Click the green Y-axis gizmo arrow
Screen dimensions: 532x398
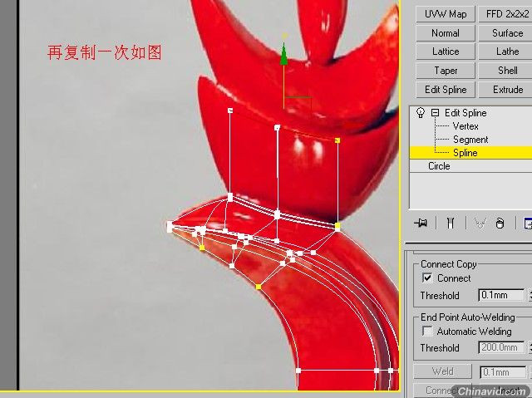coord(283,56)
